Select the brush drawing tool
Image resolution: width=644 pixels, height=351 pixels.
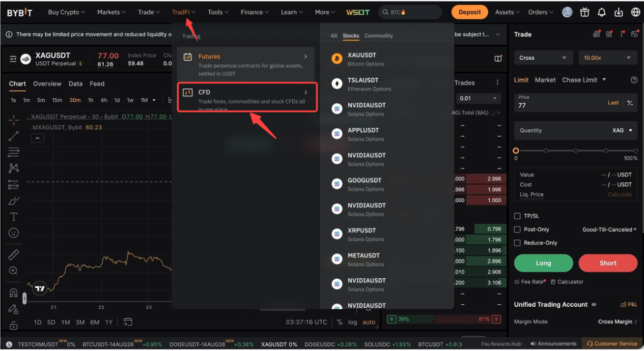pos(14,201)
